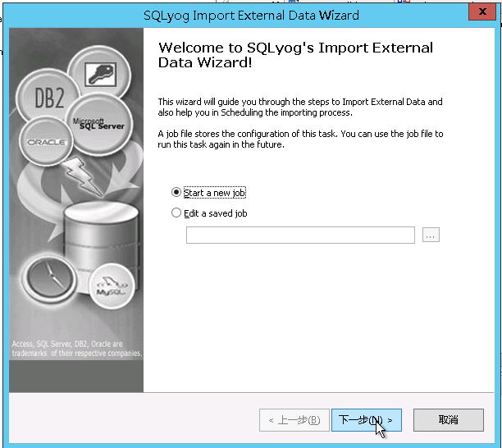Screen dimensions: 502x448
Task: Click the trademark notice text in sidebar
Action: coord(77,349)
